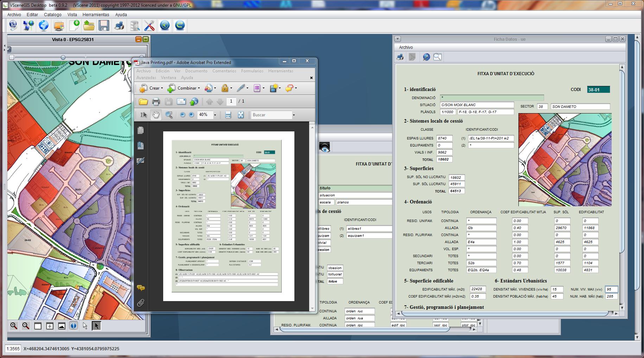The image size is (644, 358).
Task: Click the Buscar search field in Acrobat
Action: coord(271,115)
